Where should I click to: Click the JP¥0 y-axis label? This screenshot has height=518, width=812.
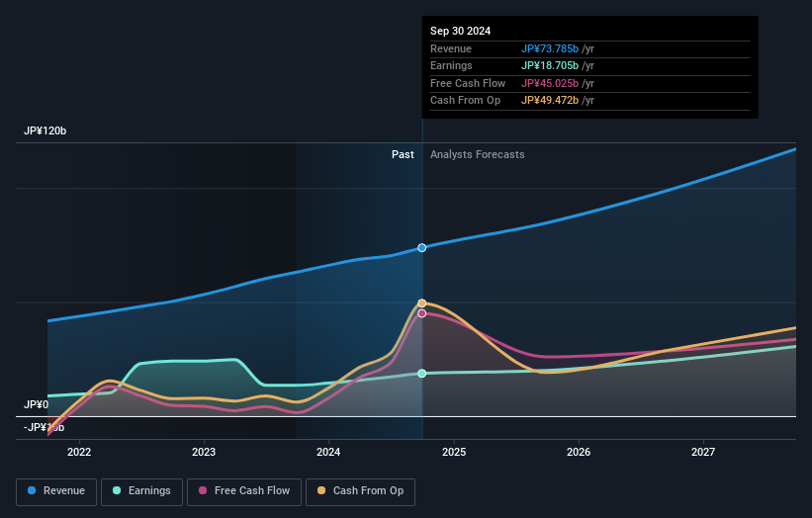pyautogui.click(x=36, y=404)
